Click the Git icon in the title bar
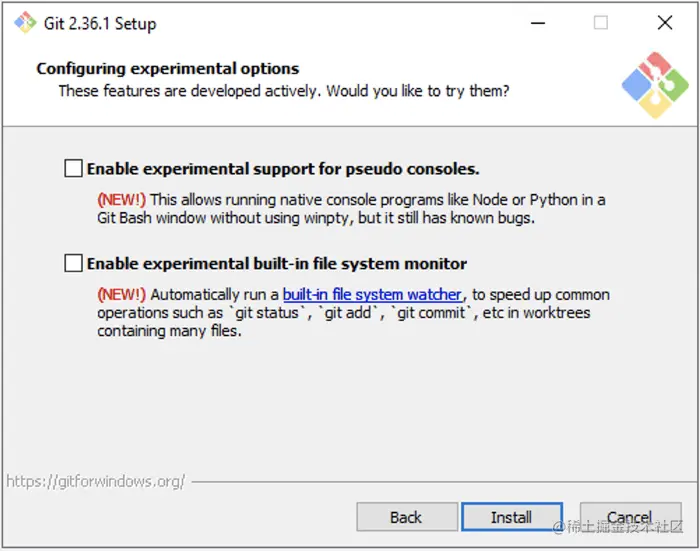 20,23
